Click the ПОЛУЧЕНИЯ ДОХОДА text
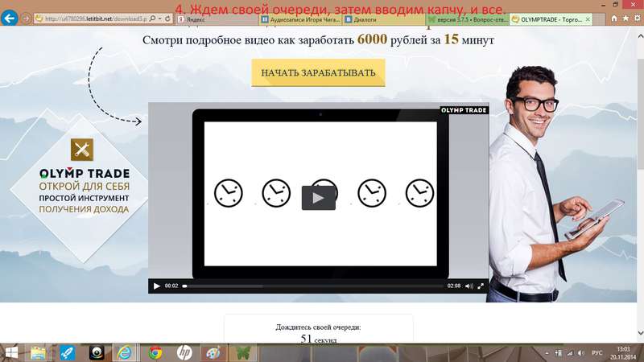 tap(85, 209)
